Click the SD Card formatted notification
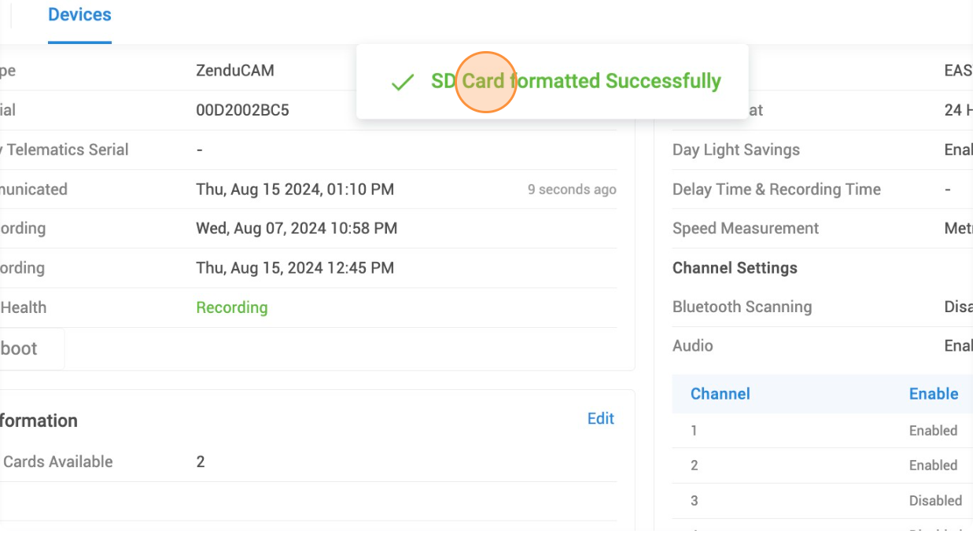The width and height of the screenshot is (980, 541). (575, 81)
